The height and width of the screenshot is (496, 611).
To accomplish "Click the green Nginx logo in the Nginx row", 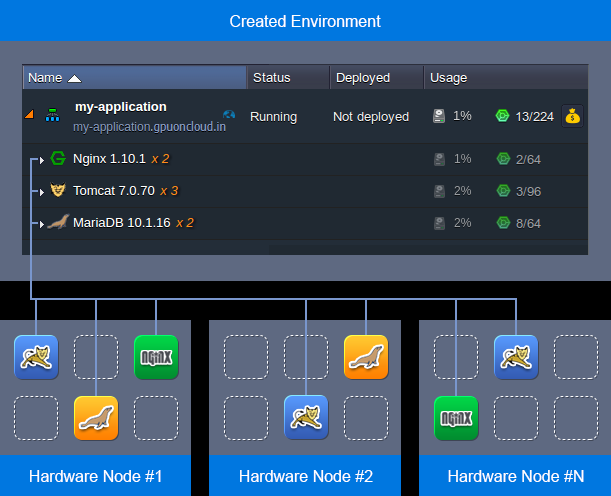I will (x=58, y=158).
